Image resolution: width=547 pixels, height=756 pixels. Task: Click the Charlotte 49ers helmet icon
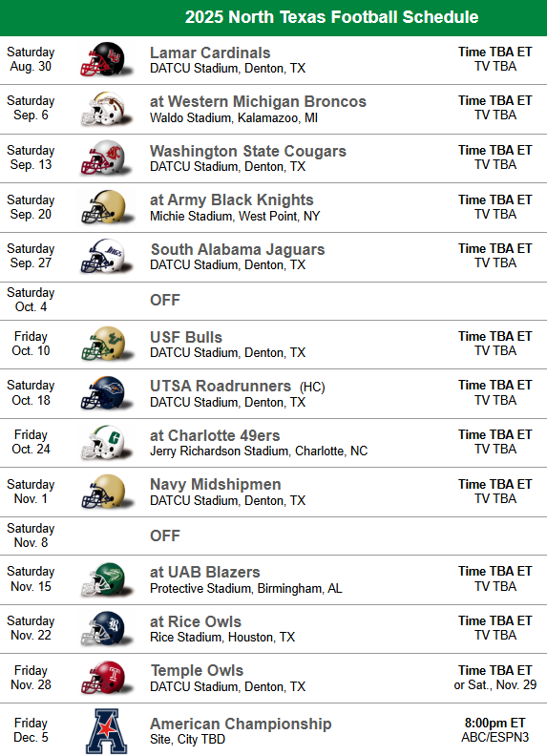pyautogui.click(x=106, y=443)
